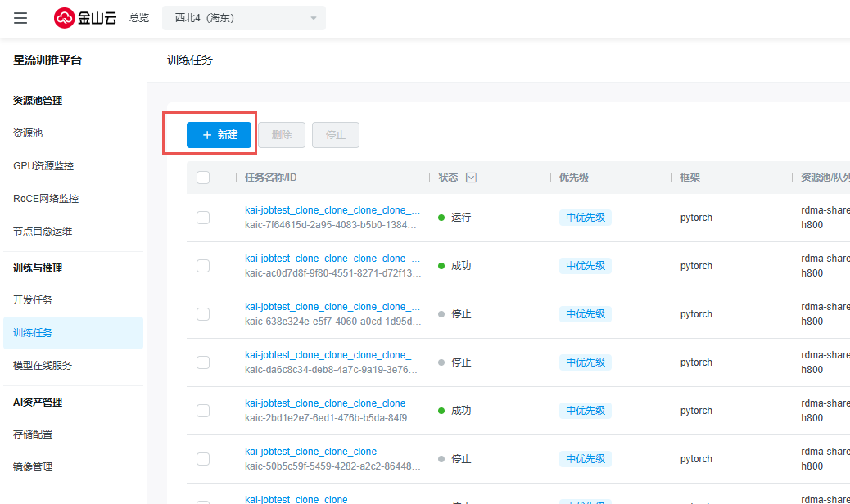Viewport: 850px width, 504px height.
Task: Go to 资源池 in the sidebar
Action: click(28, 133)
